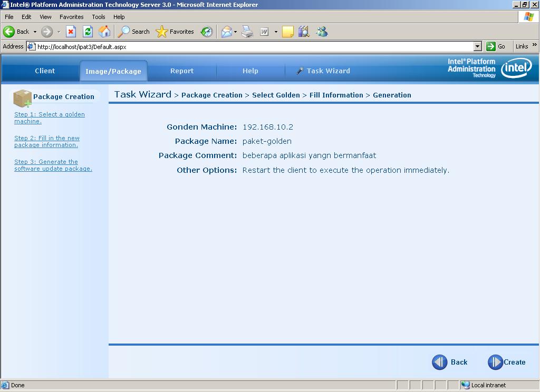540x392 pixels.
Task: Open the History icon
Action: click(x=207, y=32)
